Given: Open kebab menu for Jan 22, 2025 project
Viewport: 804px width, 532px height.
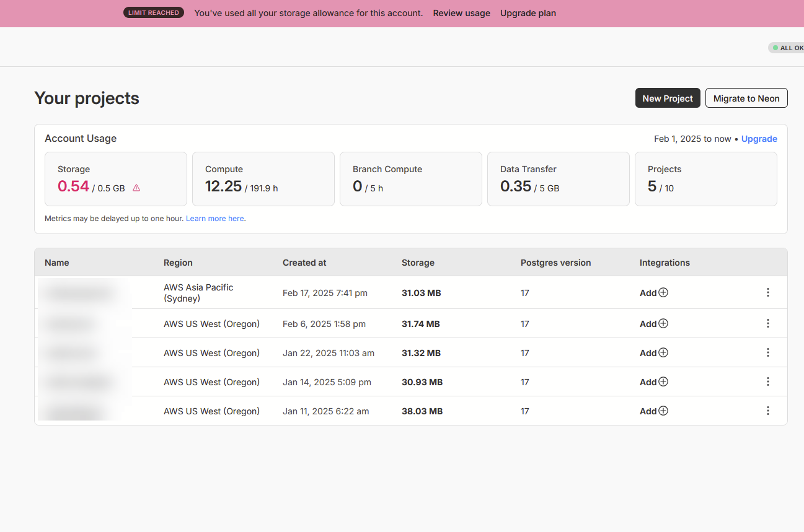Looking at the screenshot, I should (768, 352).
